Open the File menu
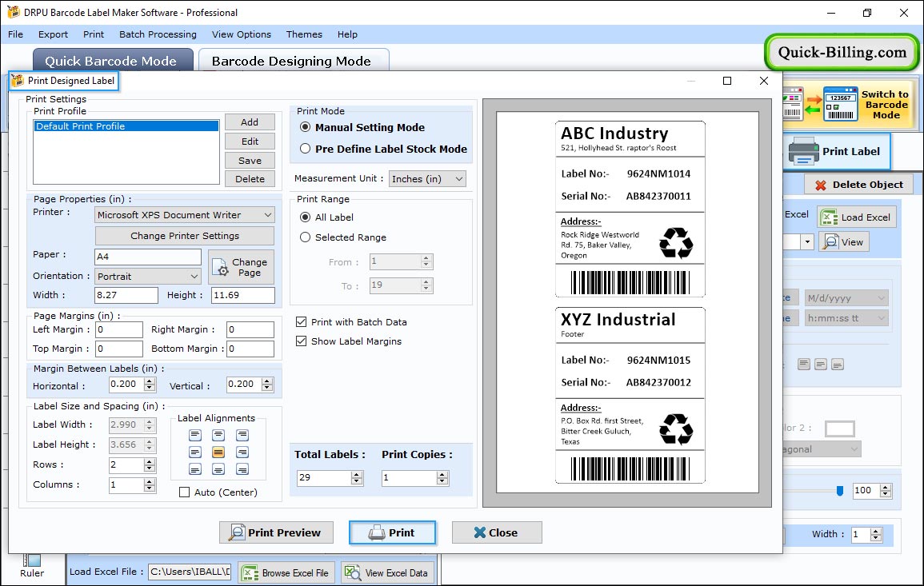 pos(15,34)
